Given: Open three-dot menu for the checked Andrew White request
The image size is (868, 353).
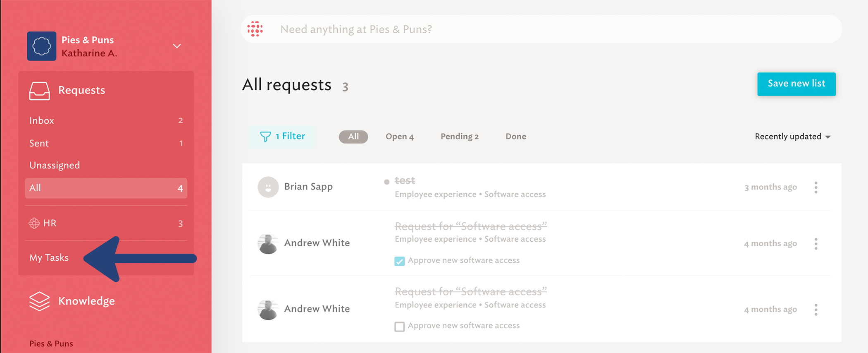Looking at the screenshot, I should [x=816, y=244].
